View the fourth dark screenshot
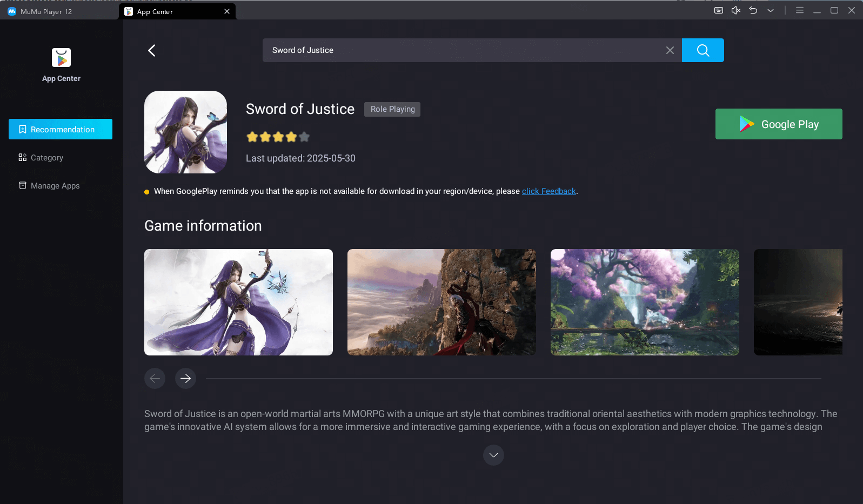 [798, 302]
